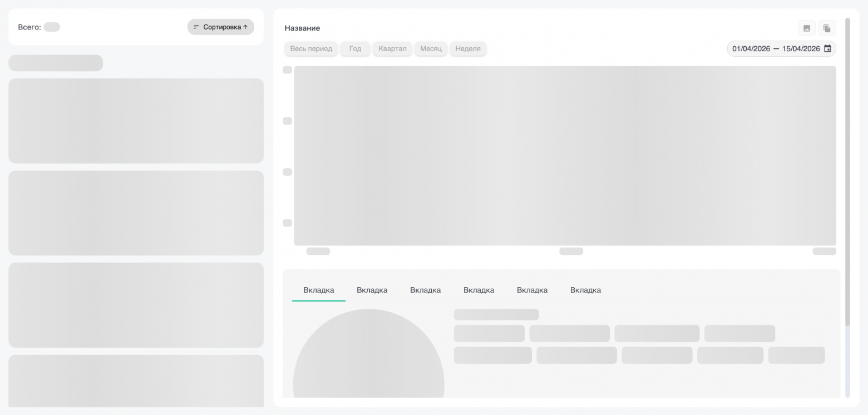Select the Квартал period filter

392,49
